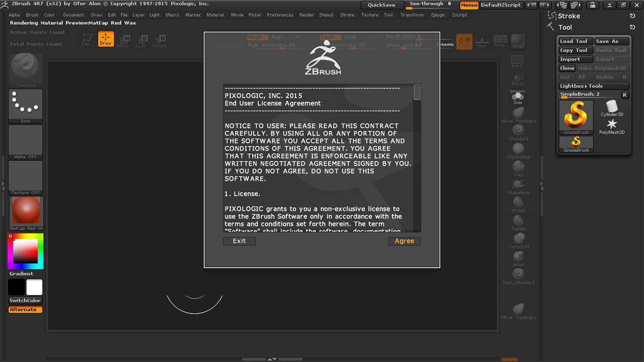Screen dimensions: 644x362
Task: Click Exit on the license dialog
Action: point(239,241)
